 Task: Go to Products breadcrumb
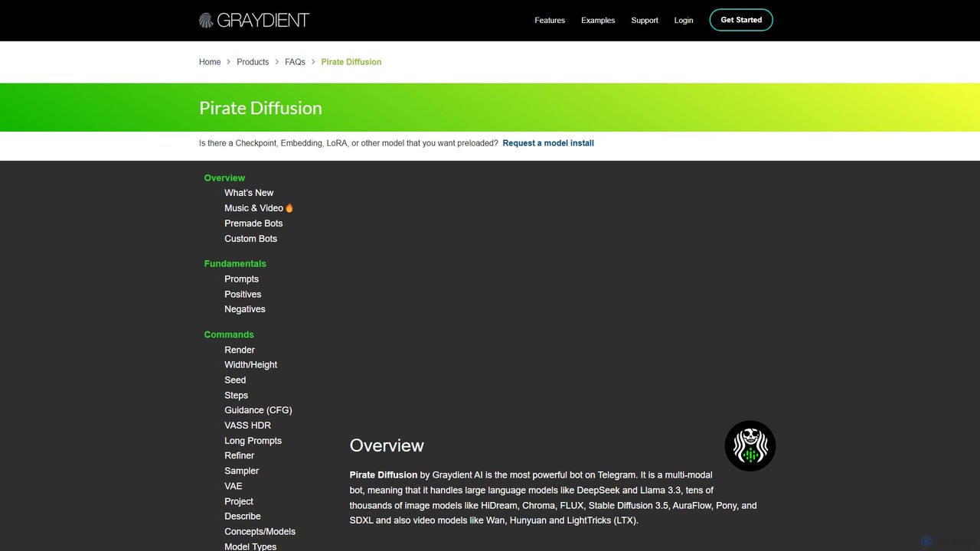tap(253, 62)
